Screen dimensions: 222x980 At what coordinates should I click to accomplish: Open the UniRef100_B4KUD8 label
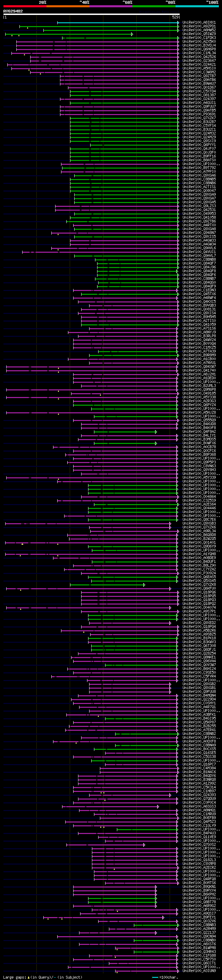199,424
